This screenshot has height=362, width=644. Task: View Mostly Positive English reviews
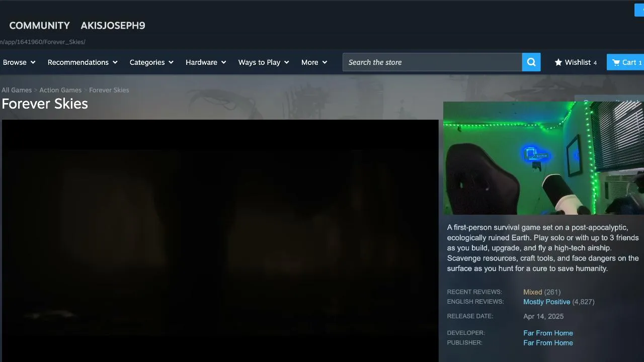point(546,302)
